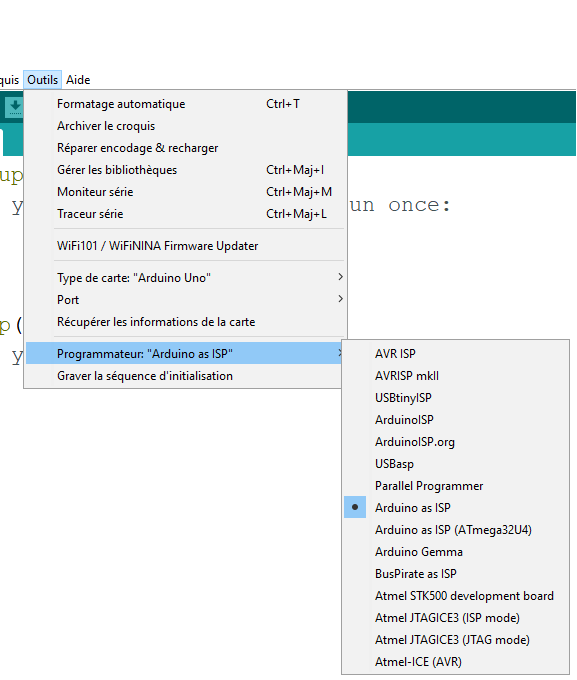The width and height of the screenshot is (577, 680).
Task: Select Parallel Programmer option
Action: click(x=456, y=486)
